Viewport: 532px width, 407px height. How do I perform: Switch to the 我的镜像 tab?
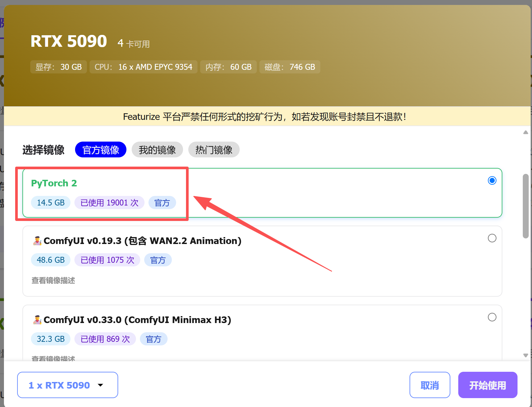[157, 150]
